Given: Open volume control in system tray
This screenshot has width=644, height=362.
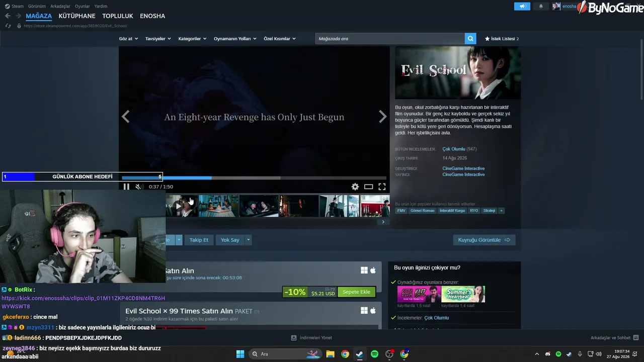Looking at the screenshot, I should point(598,354).
